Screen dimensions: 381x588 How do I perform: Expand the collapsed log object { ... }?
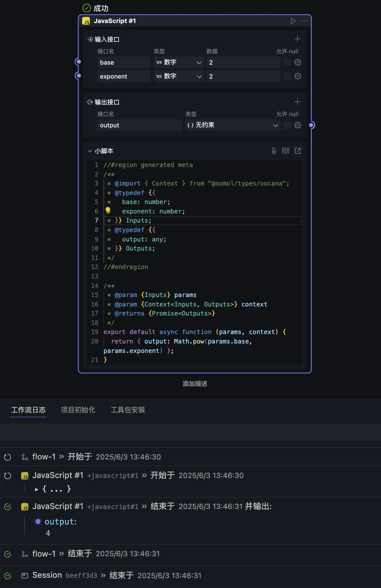37,489
